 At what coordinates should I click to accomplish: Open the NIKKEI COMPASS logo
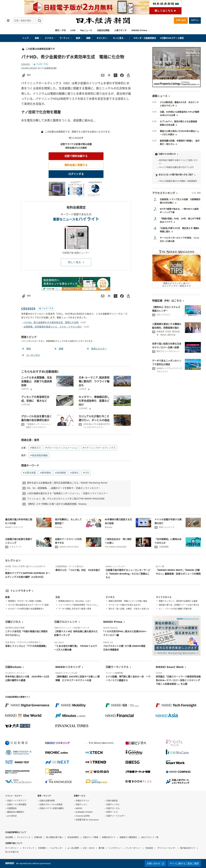[x=178, y=772]
